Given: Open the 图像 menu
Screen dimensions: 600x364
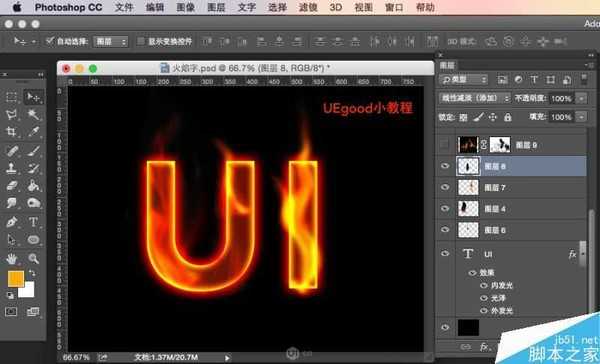Looking at the screenshot, I should (x=186, y=7).
